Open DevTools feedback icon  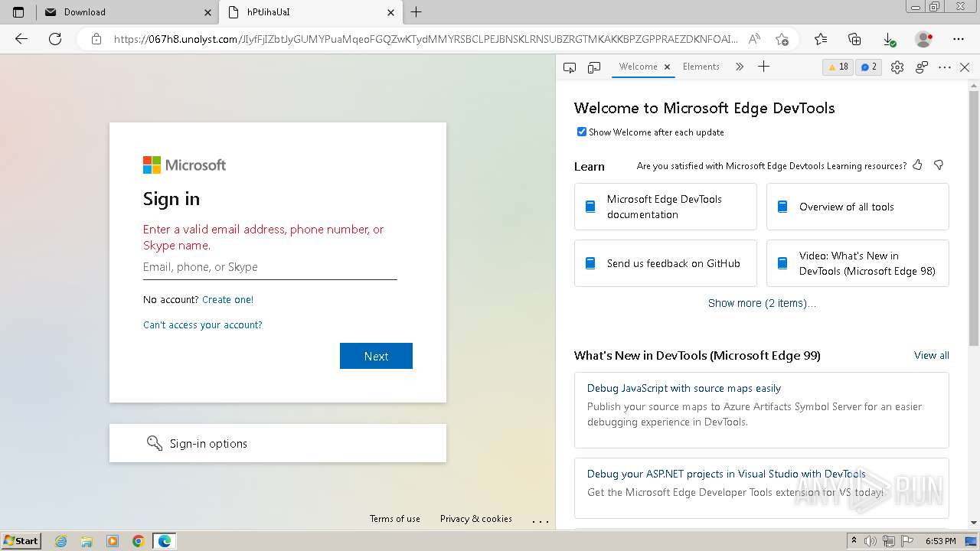(922, 67)
